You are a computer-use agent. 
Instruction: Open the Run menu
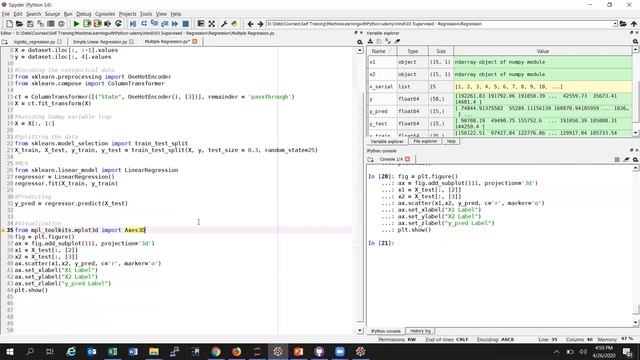[x=68, y=14]
